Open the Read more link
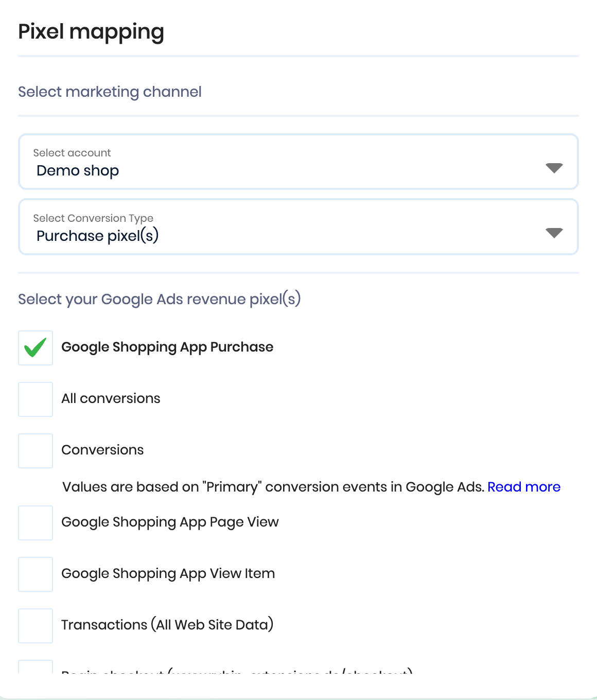The width and height of the screenshot is (597, 700). tap(523, 487)
